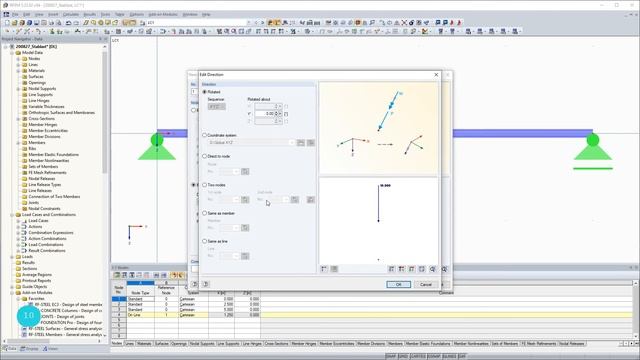Select the Rotated radio option
The image size is (640, 360).
click(x=204, y=92)
